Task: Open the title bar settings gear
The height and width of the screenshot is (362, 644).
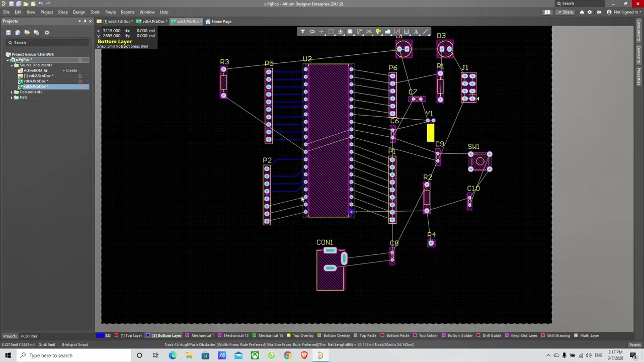Action: (x=590, y=12)
